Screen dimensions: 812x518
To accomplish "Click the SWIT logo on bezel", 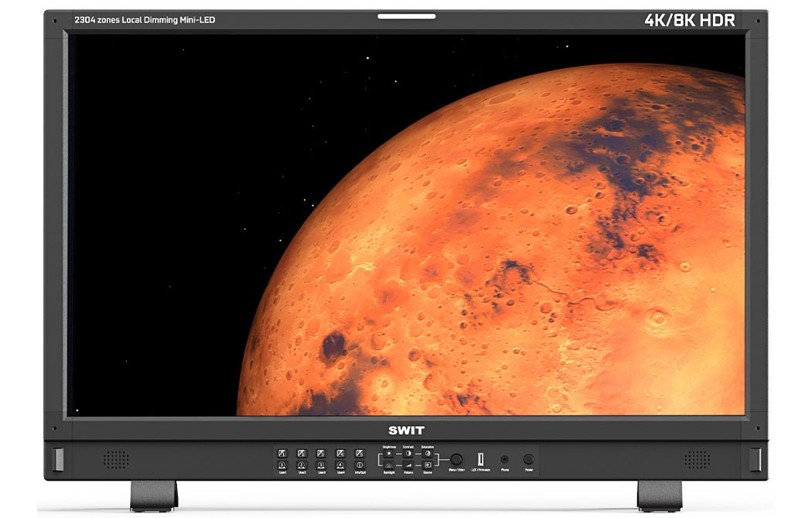I will 406,431.
